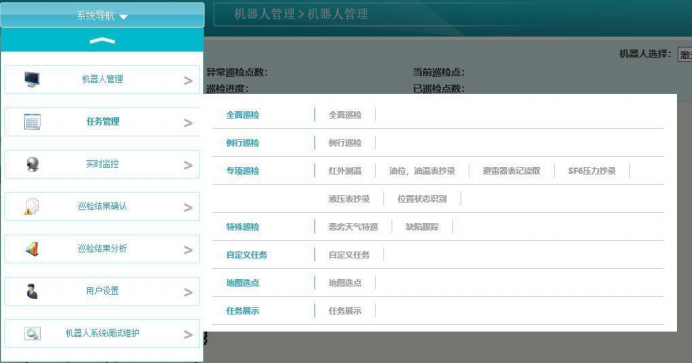Click the calendar icon beside 任务管理
Image resolution: width=692 pixels, height=364 pixels.
pyautogui.click(x=32, y=122)
